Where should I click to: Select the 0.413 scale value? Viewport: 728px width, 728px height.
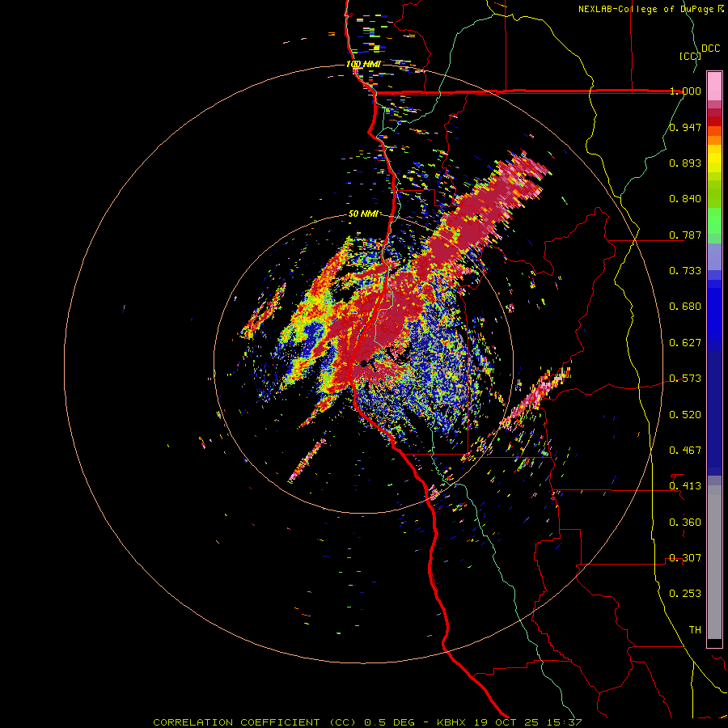point(685,486)
